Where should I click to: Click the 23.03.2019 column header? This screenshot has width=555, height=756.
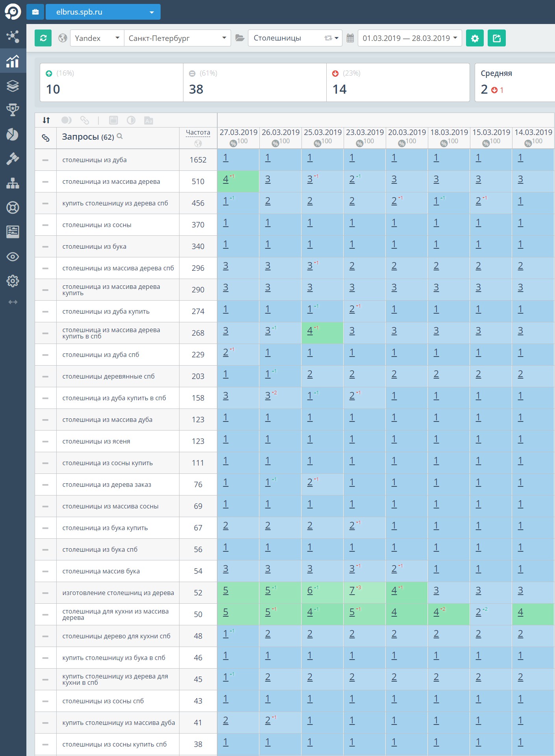click(365, 132)
